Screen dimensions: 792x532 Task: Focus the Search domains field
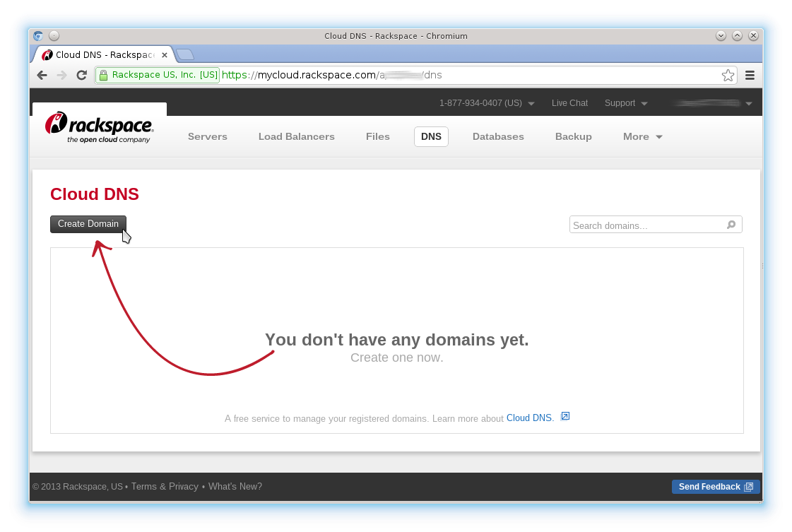(x=656, y=225)
